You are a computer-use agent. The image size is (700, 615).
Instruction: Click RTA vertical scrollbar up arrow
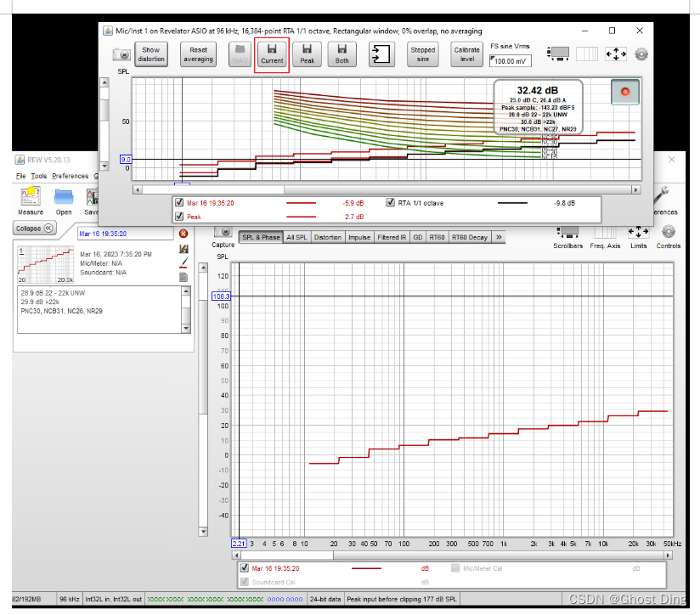pyautogui.click(x=104, y=83)
